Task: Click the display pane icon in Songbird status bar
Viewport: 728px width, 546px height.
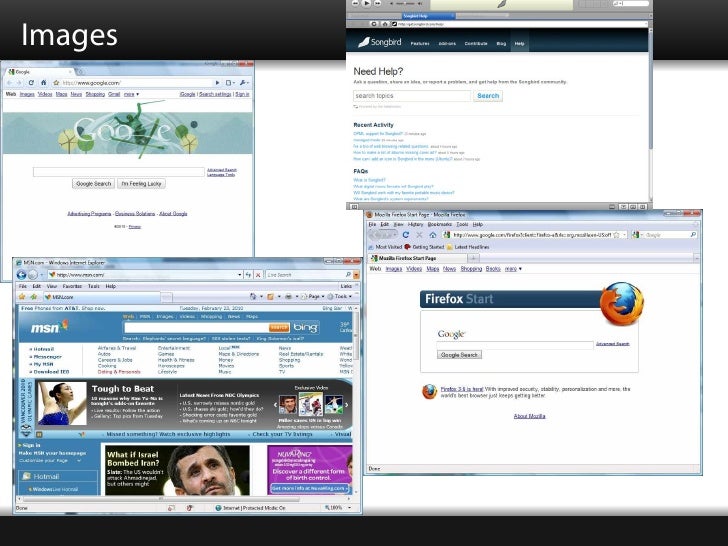Action: pos(354,206)
